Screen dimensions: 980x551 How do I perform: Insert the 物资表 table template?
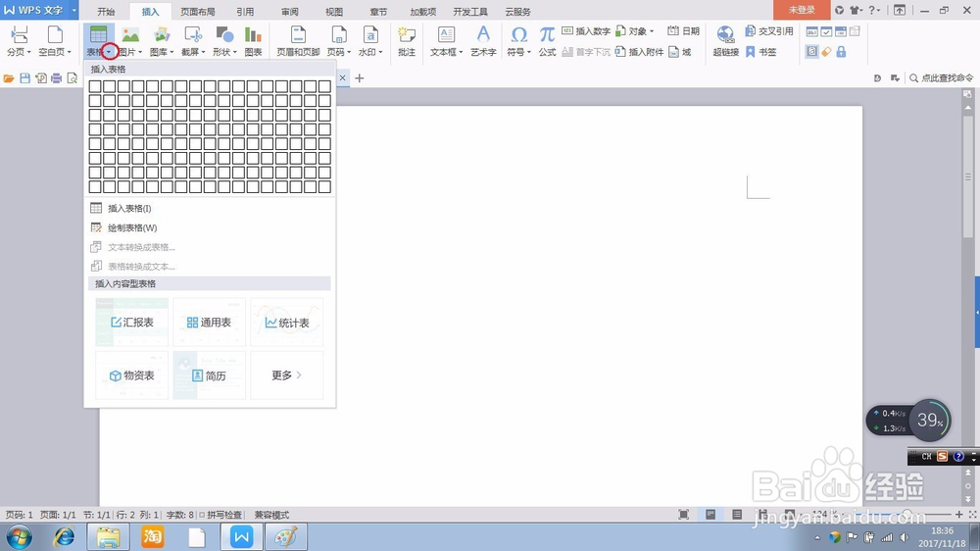tap(132, 376)
